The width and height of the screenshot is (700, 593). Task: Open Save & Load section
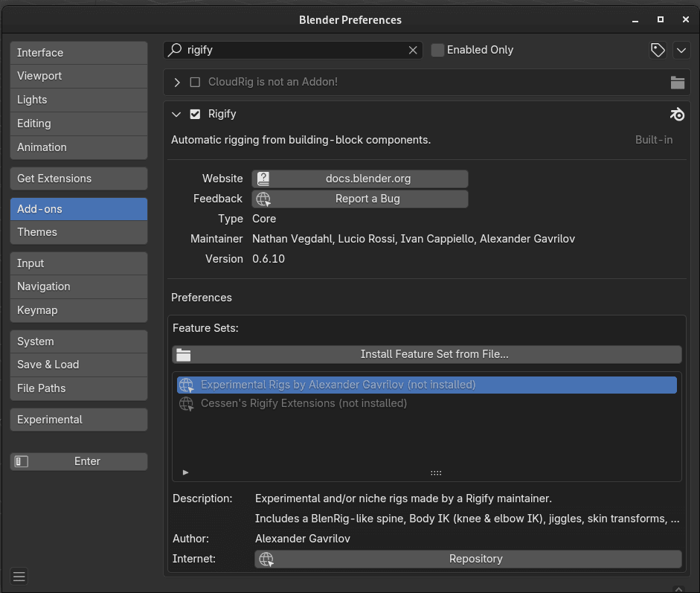79,365
